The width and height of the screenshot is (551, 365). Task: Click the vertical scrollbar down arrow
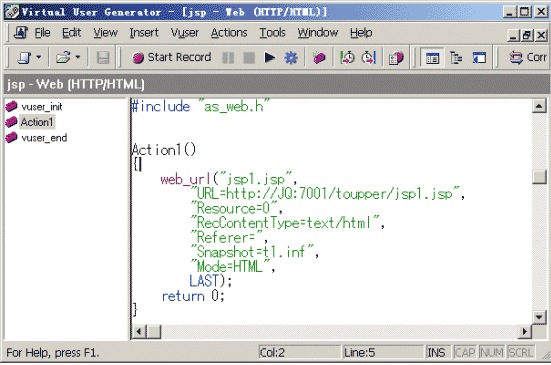[x=539, y=318]
